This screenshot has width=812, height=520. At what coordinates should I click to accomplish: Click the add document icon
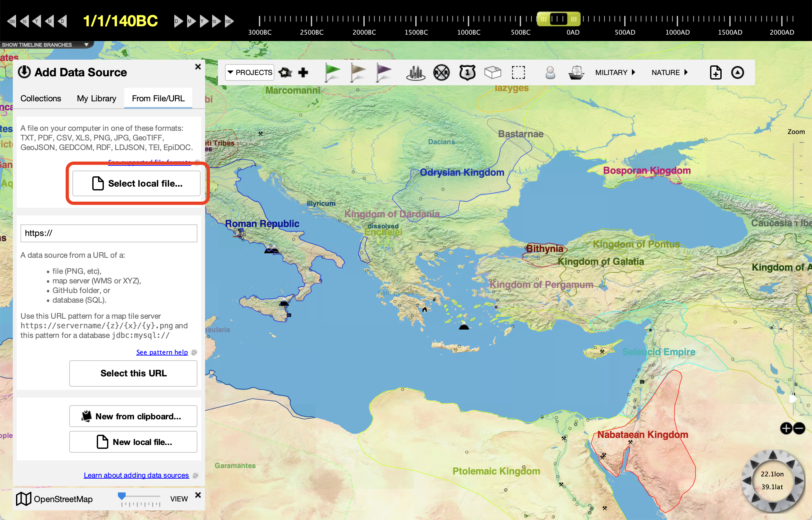click(x=716, y=72)
